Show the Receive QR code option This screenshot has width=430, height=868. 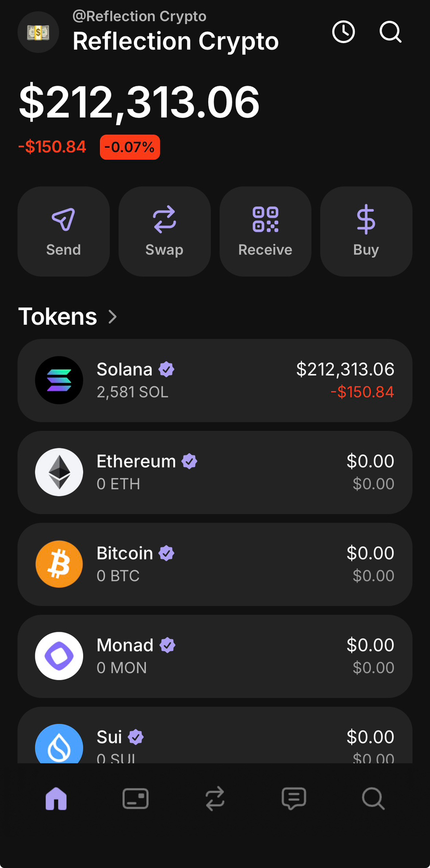coord(265,232)
